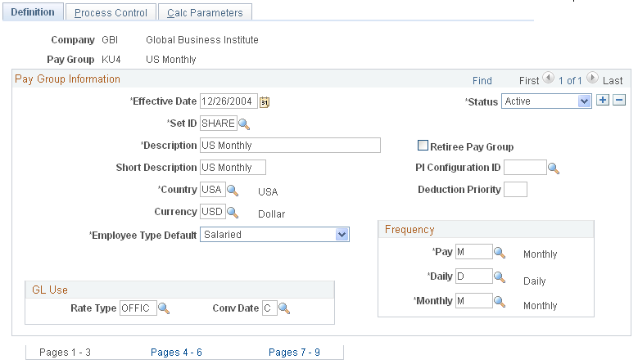Click the GBI company code

click(110, 40)
